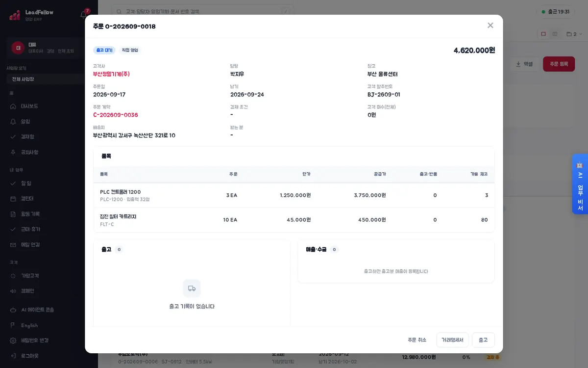Click the LeadFellow logo icon
The image size is (588, 368).
pos(15,15)
